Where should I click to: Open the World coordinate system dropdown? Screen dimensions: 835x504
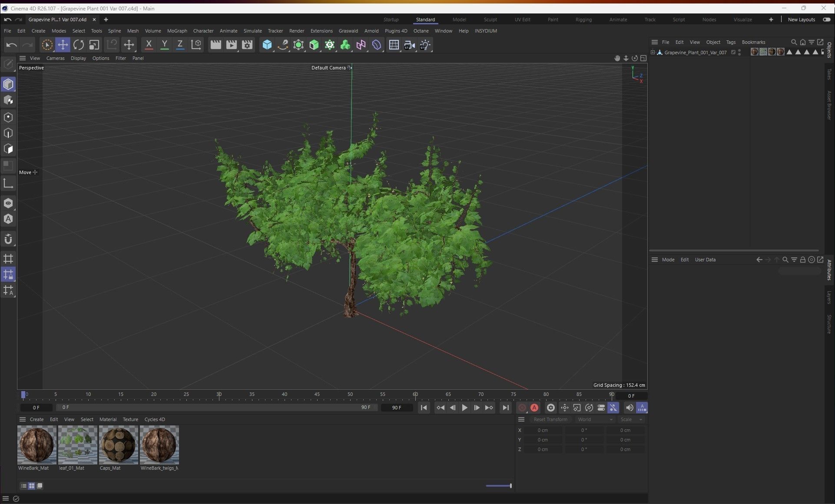[594, 419]
